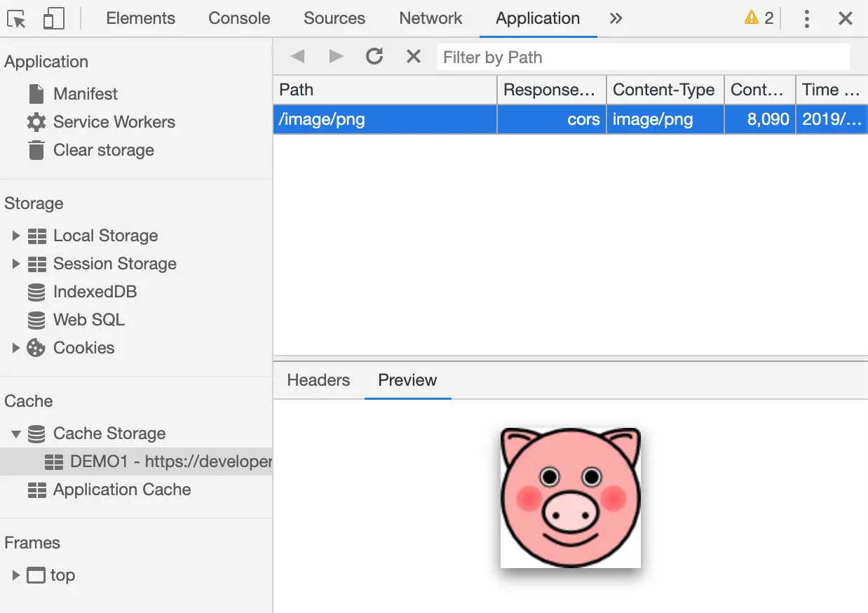Open the DevTools three-dot menu
This screenshot has height=613, width=868.
807,19
